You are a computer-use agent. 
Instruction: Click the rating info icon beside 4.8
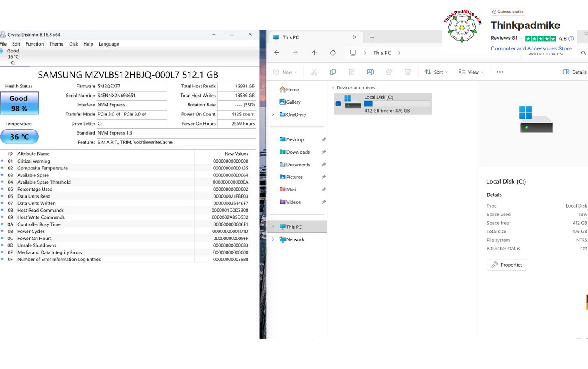[x=571, y=39]
